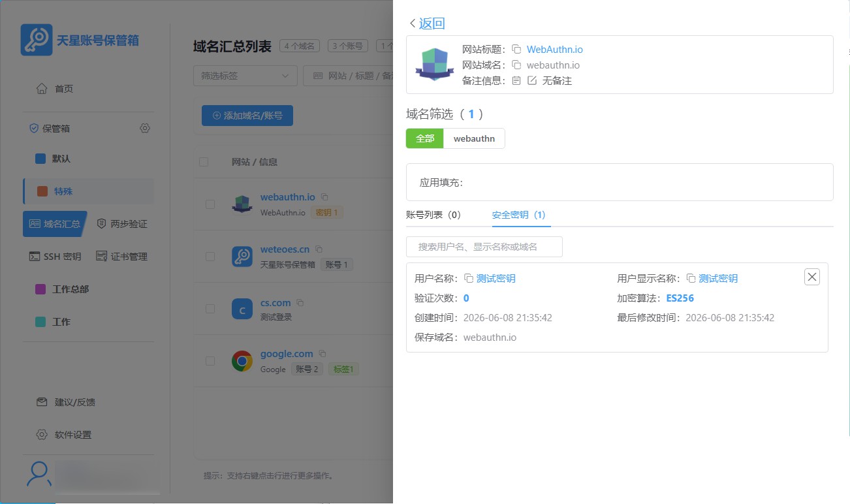
Task: Click the 标签1 tag on google.com
Action: tap(343, 369)
